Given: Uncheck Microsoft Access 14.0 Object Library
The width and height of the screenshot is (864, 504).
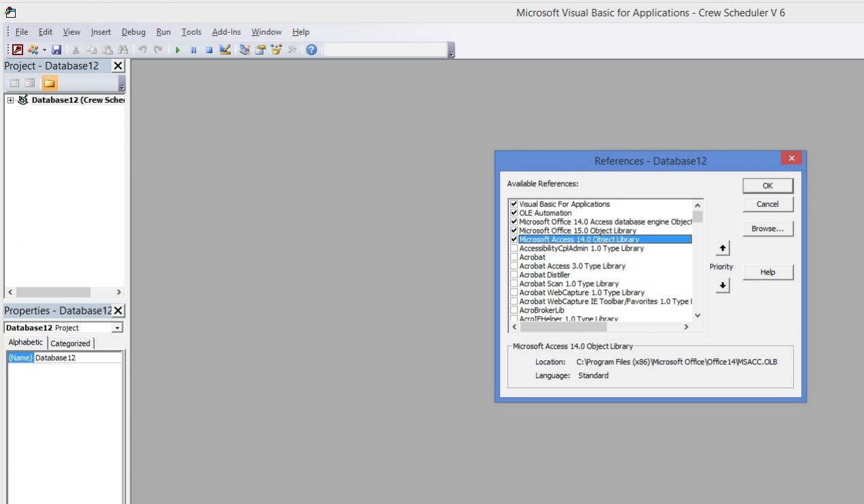Looking at the screenshot, I should click(514, 239).
